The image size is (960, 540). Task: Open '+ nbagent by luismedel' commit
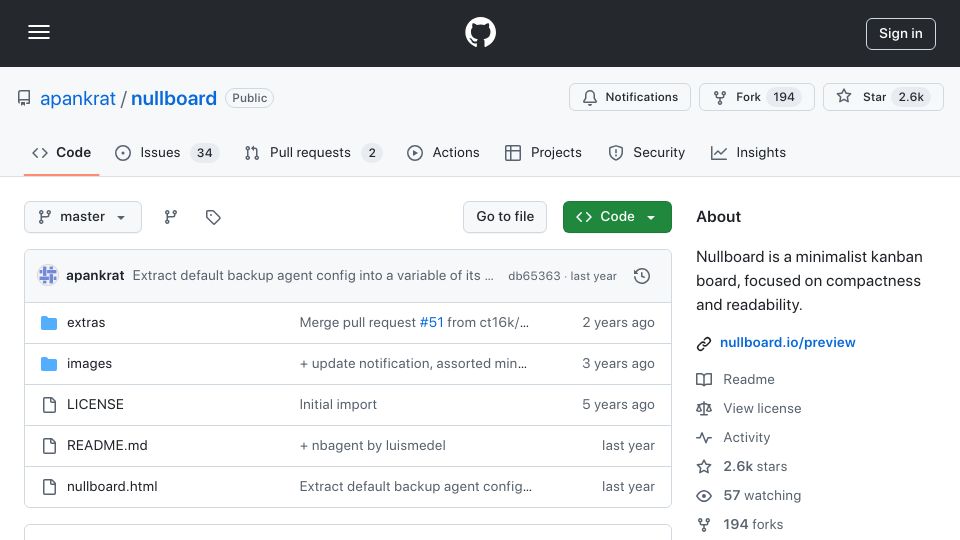pos(372,446)
